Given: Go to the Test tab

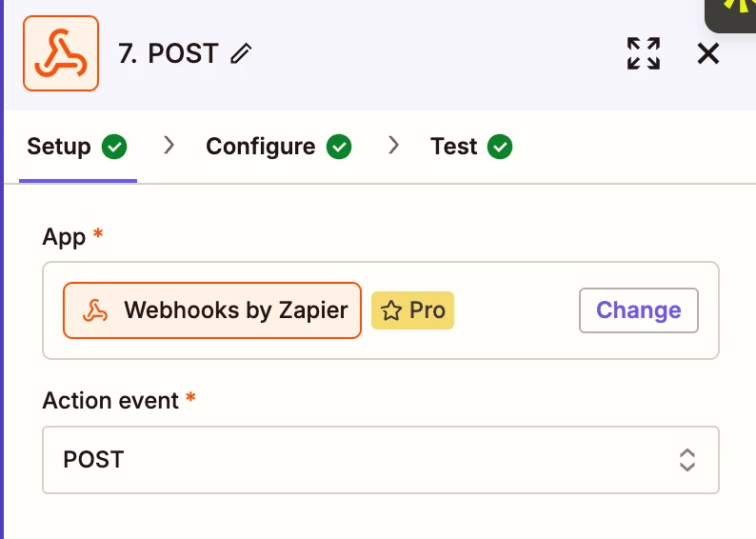Looking at the screenshot, I should pyautogui.click(x=453, y=147).
